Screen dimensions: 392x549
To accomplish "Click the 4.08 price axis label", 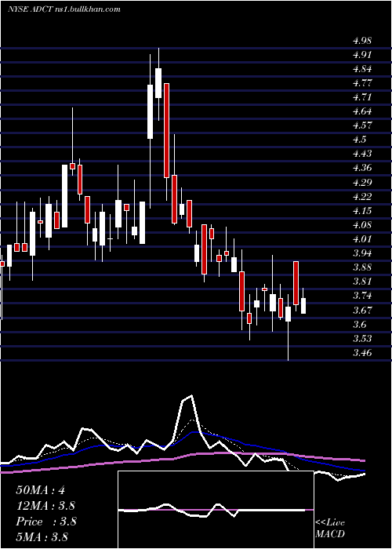I will click(x=361, y=225).
